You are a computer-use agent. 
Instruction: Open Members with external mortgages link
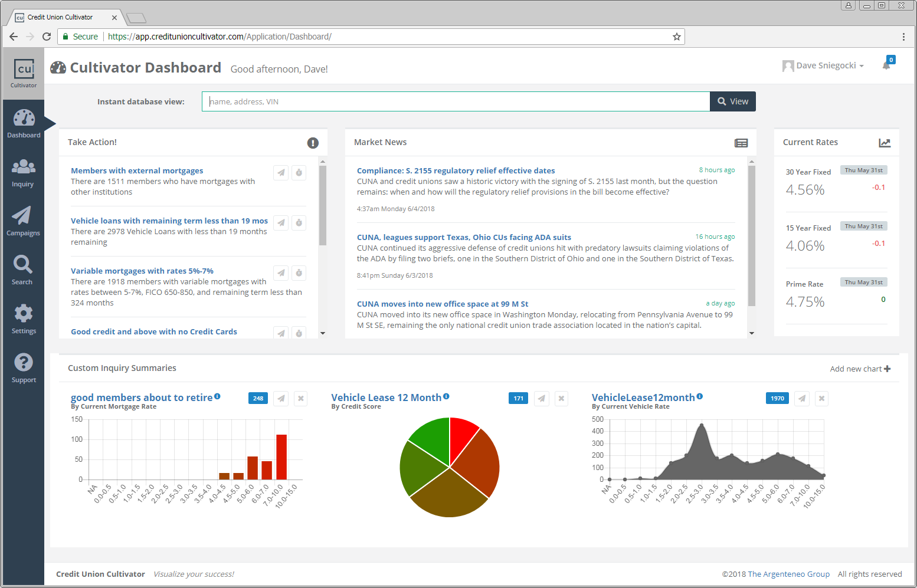(137, 171)
